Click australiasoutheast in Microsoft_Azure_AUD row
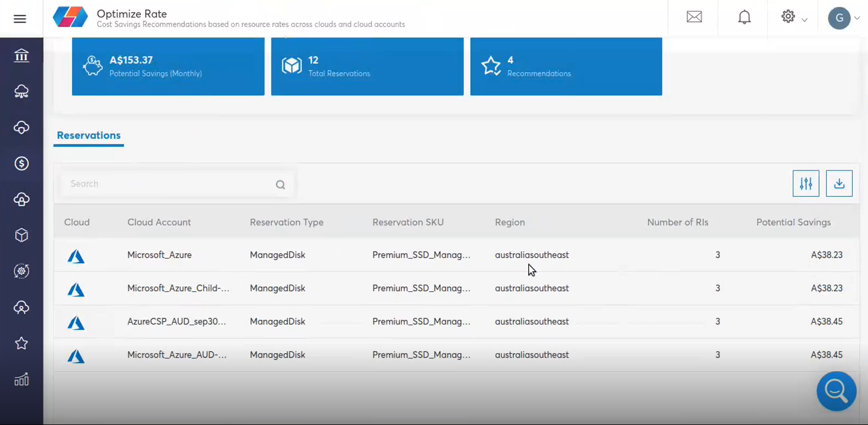Screen dimensions: 868x425 (532, 354)
